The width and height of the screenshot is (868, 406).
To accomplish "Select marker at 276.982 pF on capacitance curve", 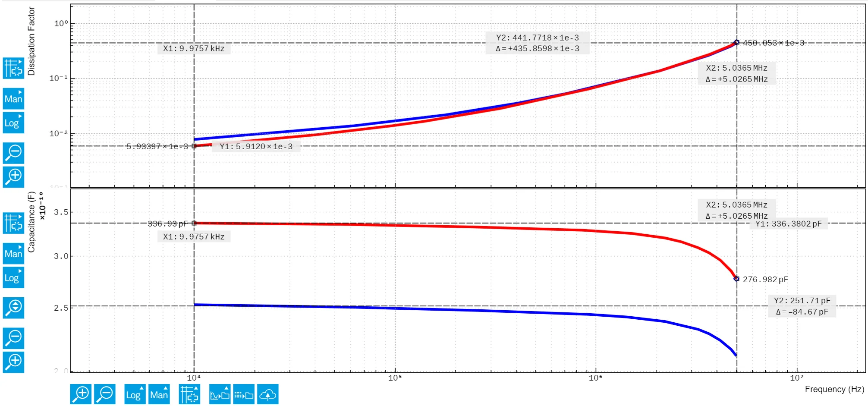I will click(x=737, y=279).
